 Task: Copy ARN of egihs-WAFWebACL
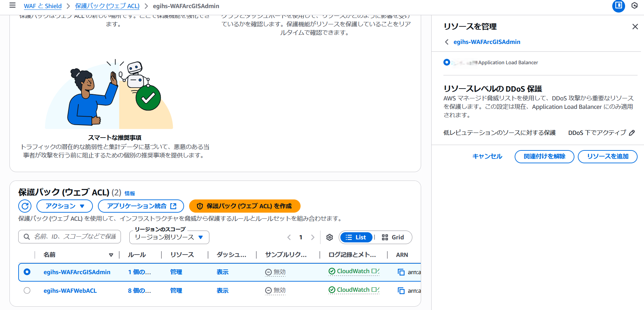(x=401, y=291)
